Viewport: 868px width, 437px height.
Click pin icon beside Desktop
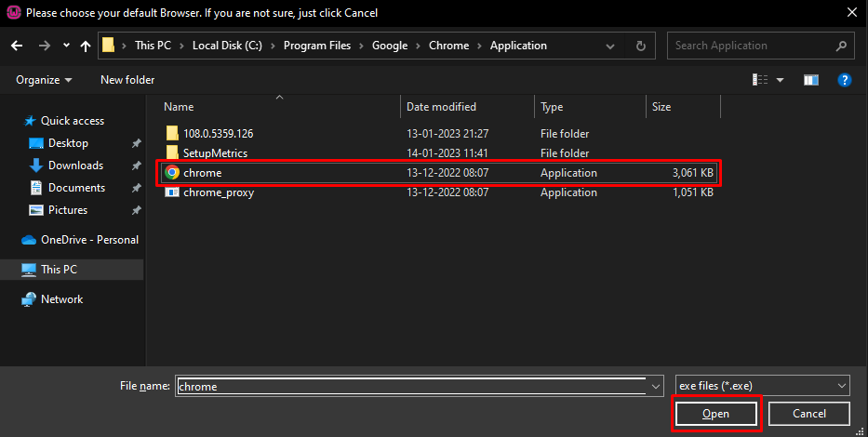click(x=136, y=143)
